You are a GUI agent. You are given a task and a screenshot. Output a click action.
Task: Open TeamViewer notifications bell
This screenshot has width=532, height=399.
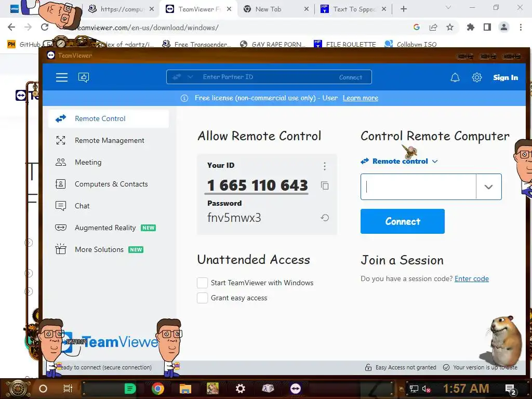[x=455, y=78]
